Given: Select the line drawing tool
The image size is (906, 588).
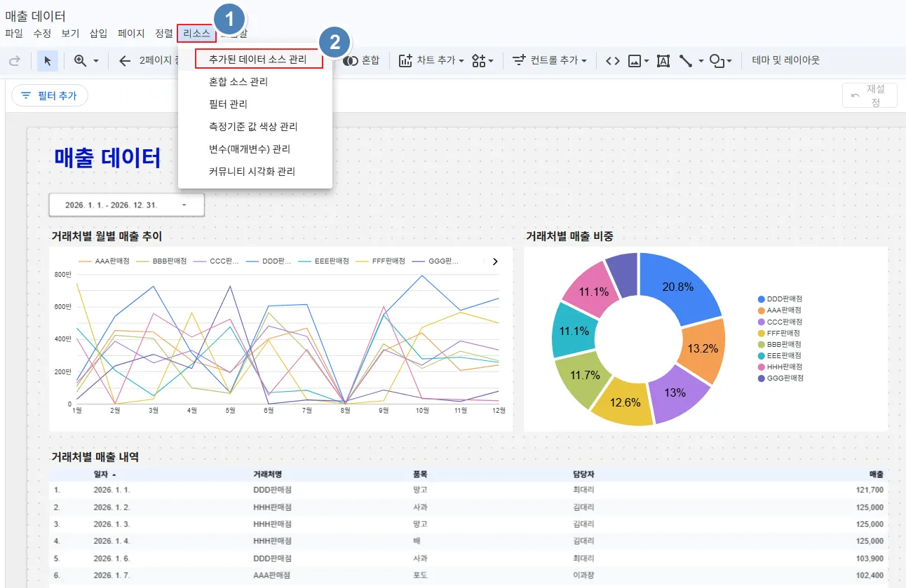Looking at the screenshot, I should pyautogui.click(x=686, y=61).
